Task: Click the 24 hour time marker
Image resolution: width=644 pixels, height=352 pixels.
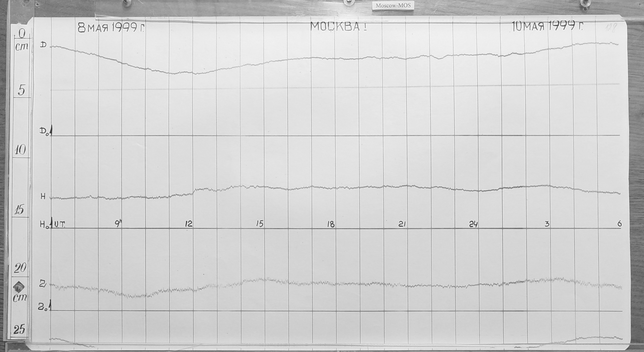Action: click(x=473, y=224)
